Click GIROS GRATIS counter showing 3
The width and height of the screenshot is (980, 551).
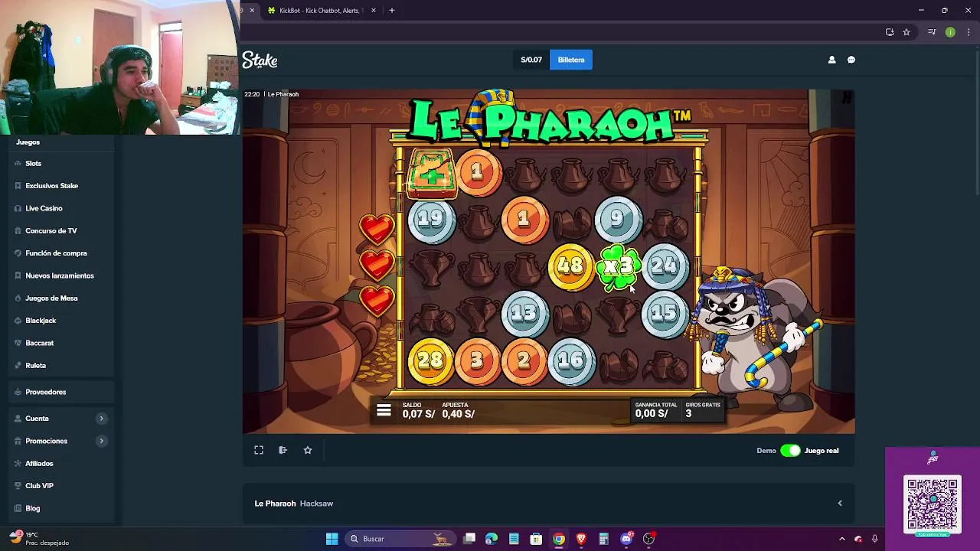[702, 409]
